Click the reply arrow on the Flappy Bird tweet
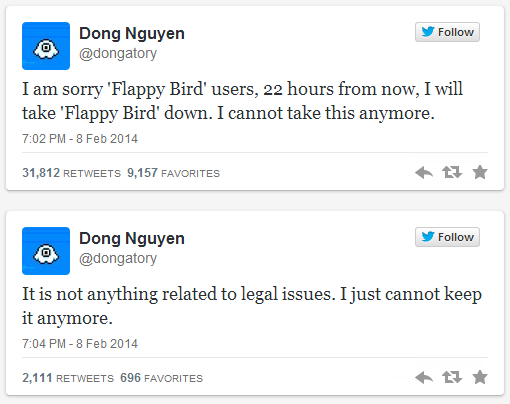This screenshot has height=404, width=510. (x=424, y=172)
